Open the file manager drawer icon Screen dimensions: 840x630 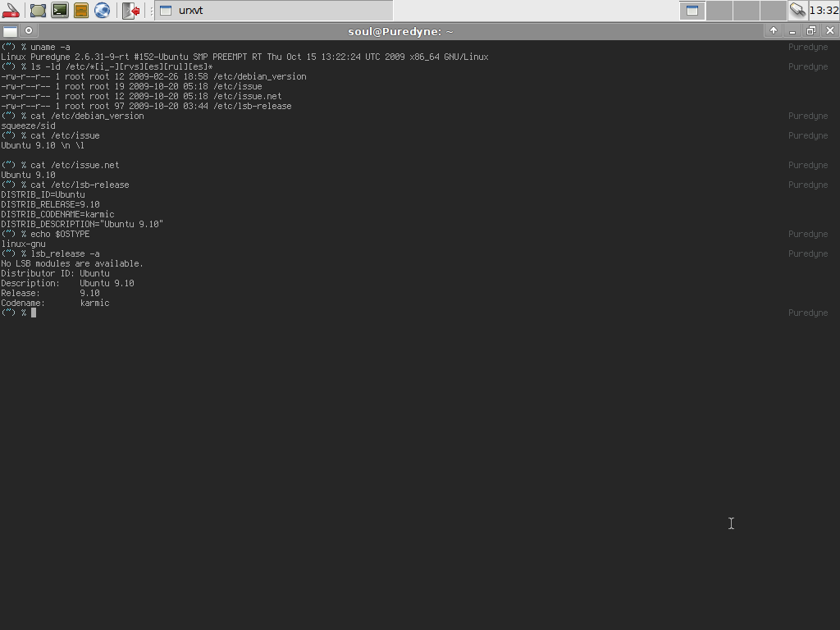coord(81,10)
